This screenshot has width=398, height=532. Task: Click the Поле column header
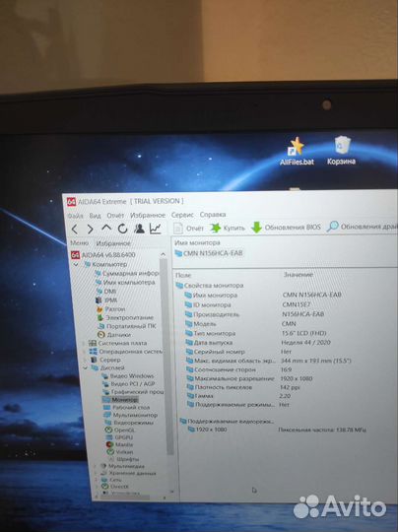coord(183,275)
